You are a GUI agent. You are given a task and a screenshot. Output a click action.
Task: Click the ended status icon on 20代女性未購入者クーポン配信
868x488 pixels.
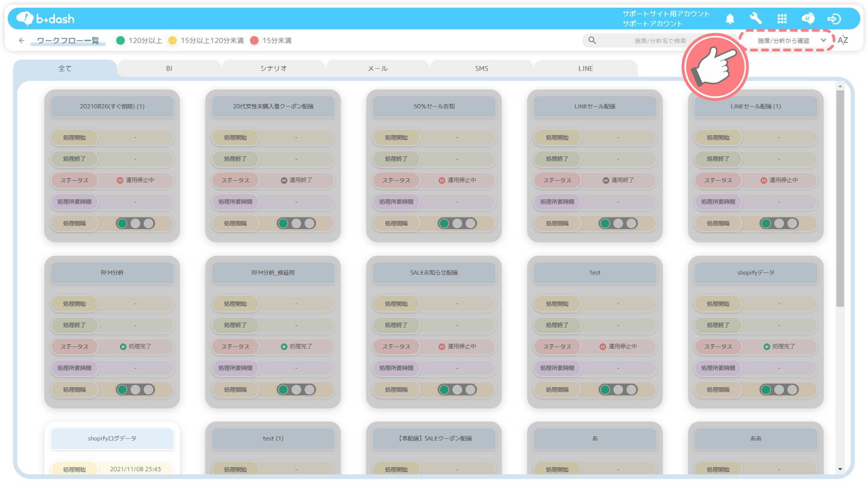click(x=284, y=180)
